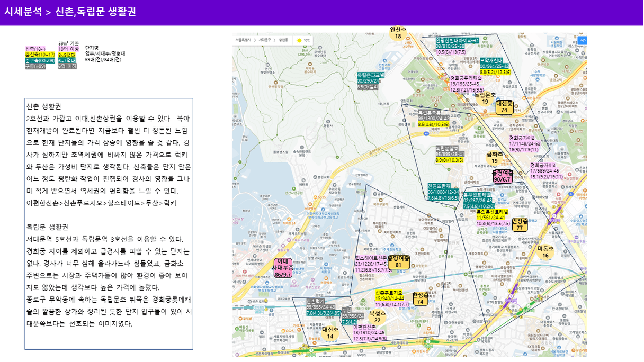Select the 준구축(00~09) legend label
This screenshot has height=362, width=644.
40,61
